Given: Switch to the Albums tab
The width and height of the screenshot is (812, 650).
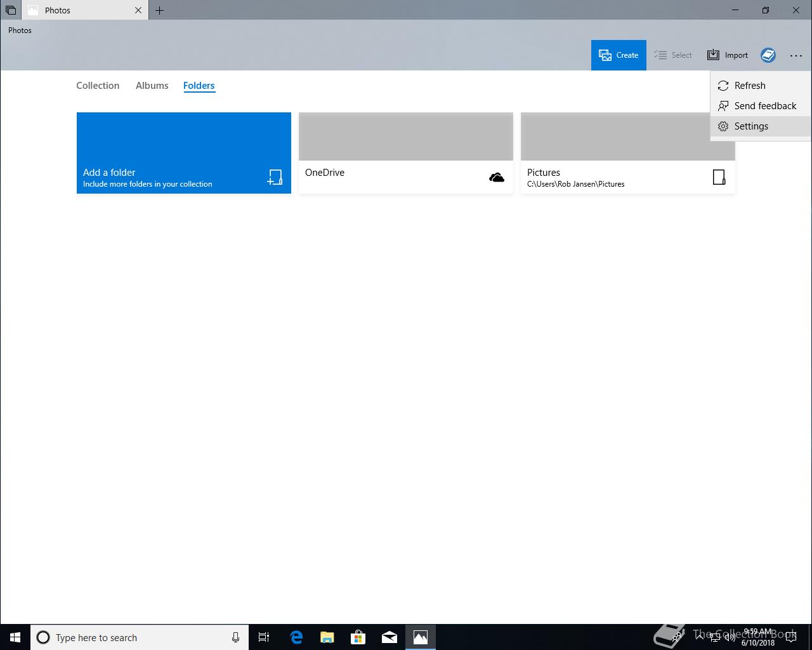Looking at the screenshot, I should point(152,86).
